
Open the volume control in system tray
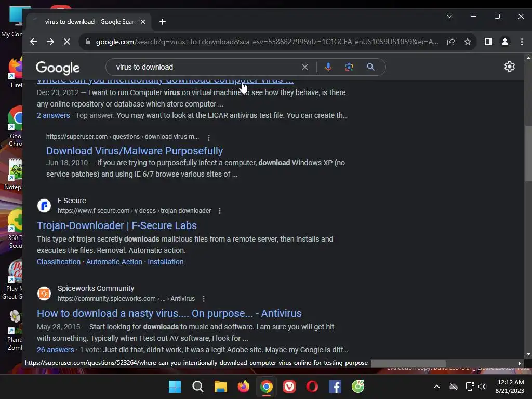pyautogui.click(x=482, y=387)
